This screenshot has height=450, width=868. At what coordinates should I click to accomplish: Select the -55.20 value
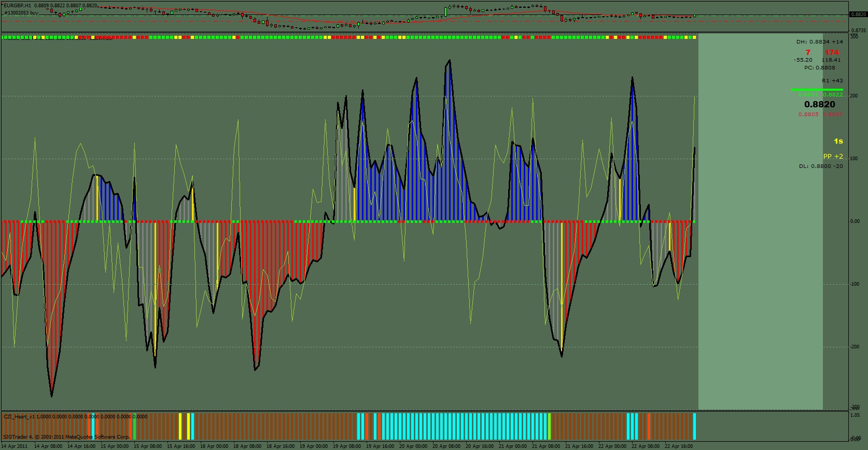point(803,60)
